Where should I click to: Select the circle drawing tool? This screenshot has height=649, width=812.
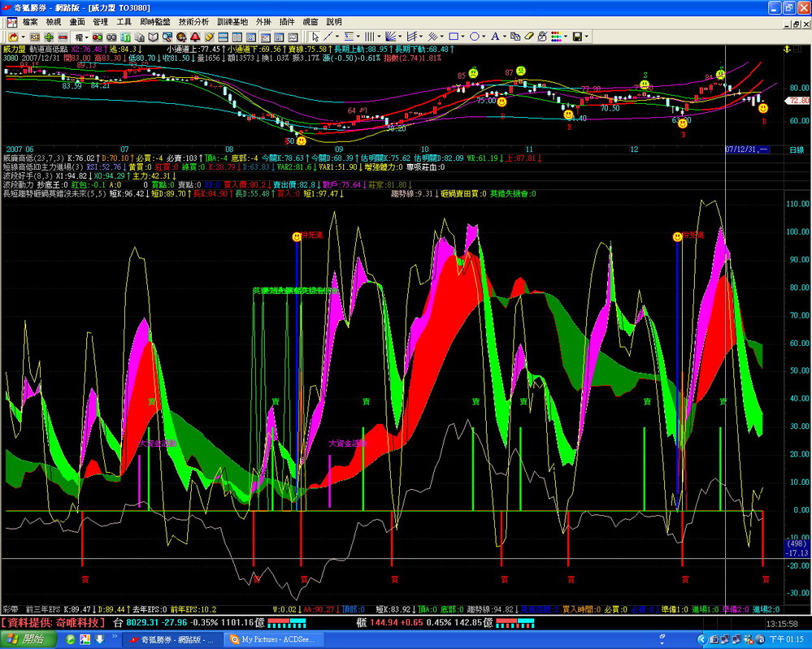pyautogui.click(x=475, y=37)
